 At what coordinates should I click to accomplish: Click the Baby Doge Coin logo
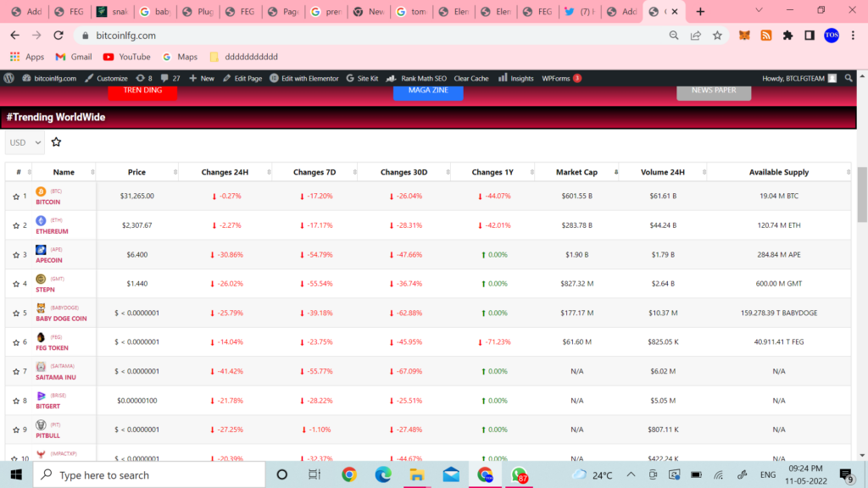41,308
